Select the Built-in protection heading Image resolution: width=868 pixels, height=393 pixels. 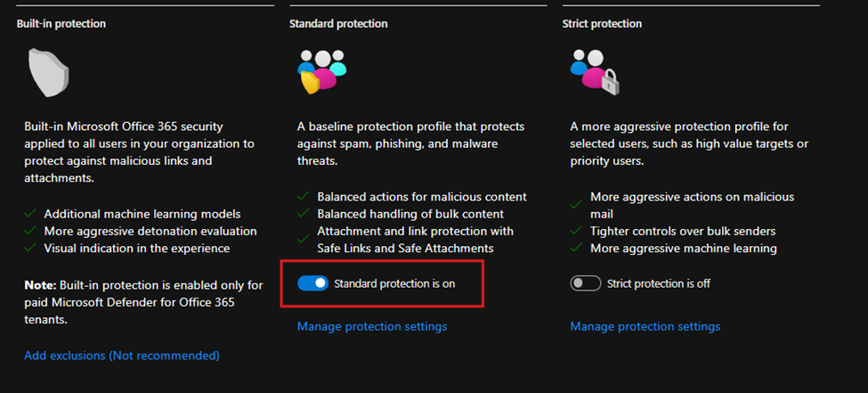[61, 24]
